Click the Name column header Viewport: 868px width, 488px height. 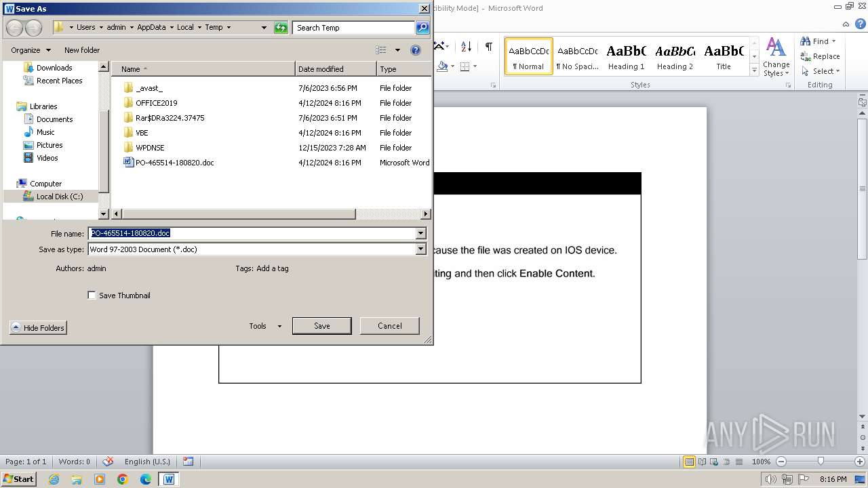point(203,69)
